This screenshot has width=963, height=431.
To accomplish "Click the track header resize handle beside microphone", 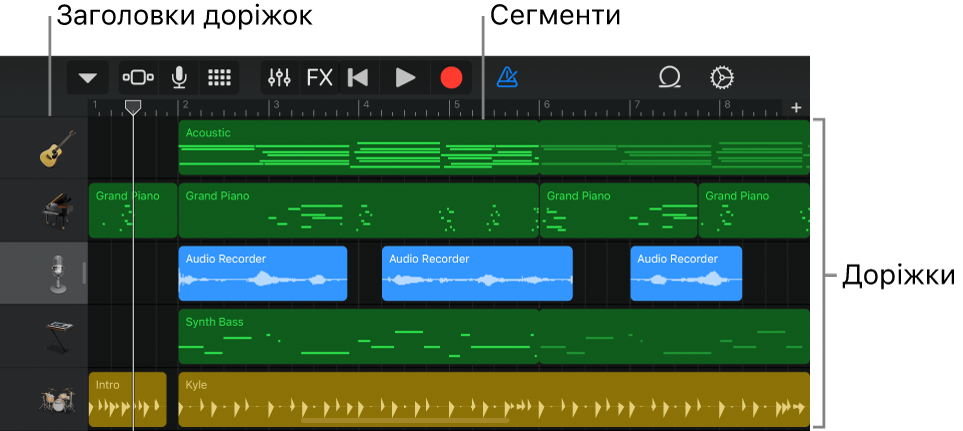I will 84,273.
